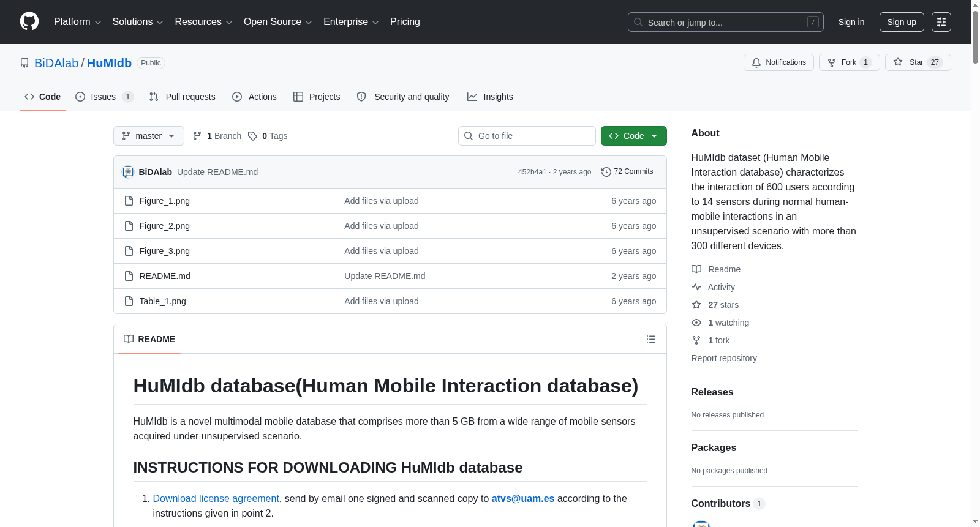Open the Pull requests tab
980x527 pixels.
183,97
